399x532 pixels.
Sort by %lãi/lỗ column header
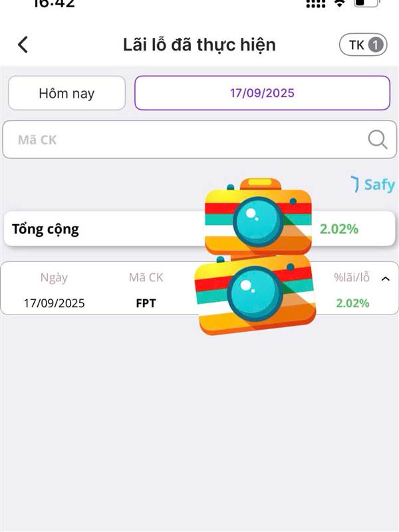[x=352, y=277]
